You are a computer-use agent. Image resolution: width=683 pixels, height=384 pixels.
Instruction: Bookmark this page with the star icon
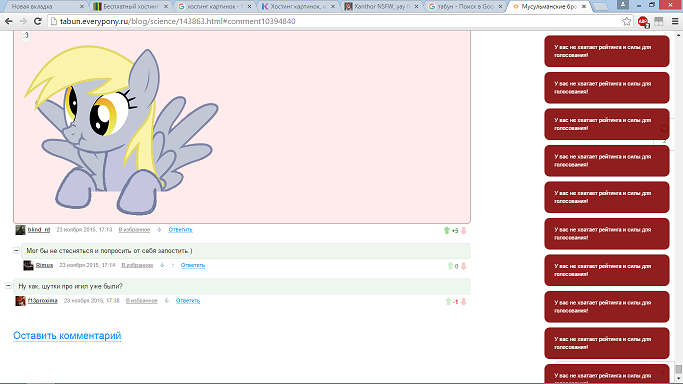(x=626, y=21)
